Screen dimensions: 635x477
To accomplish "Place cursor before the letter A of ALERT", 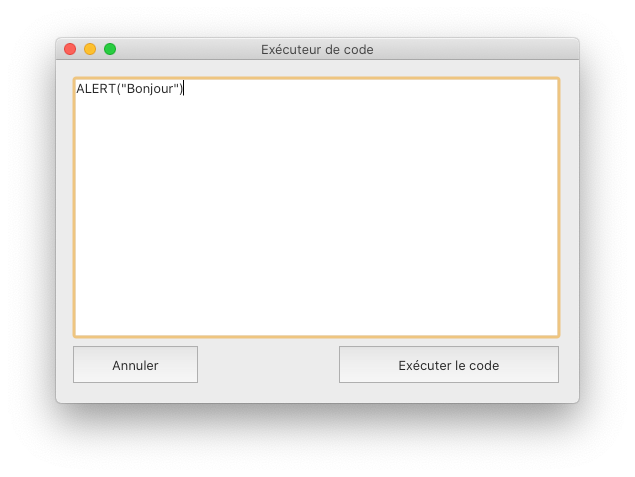I will click(x=77, y=89).
